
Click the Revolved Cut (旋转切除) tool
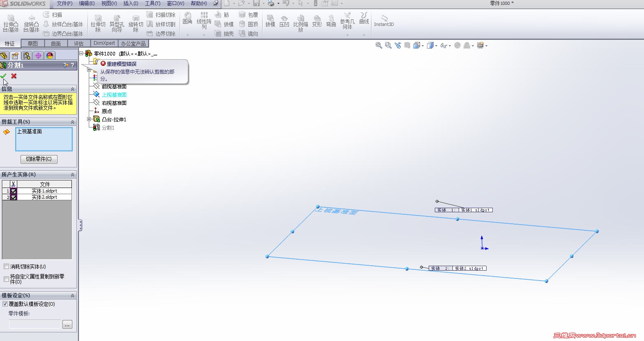[136, 23]
